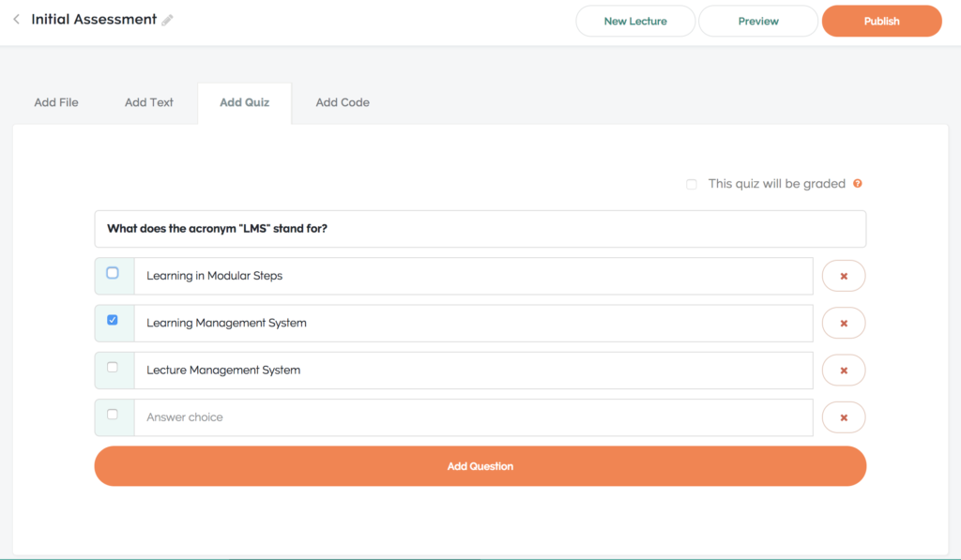This screenshot has height=560, width=961.
Task: Focus the empty 'Answer choice' input
Action: click(474, 417)
